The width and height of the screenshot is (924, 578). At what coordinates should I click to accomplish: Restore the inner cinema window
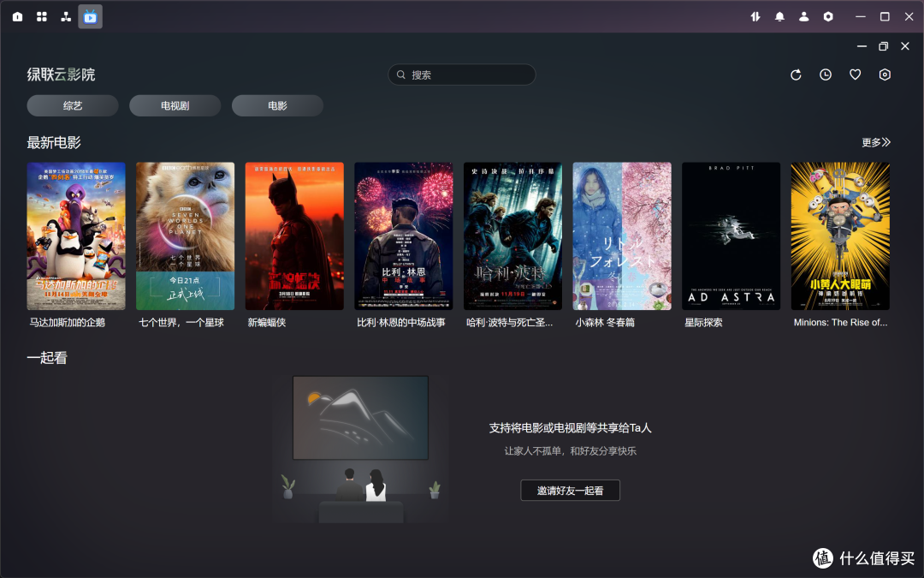point(883,46)
